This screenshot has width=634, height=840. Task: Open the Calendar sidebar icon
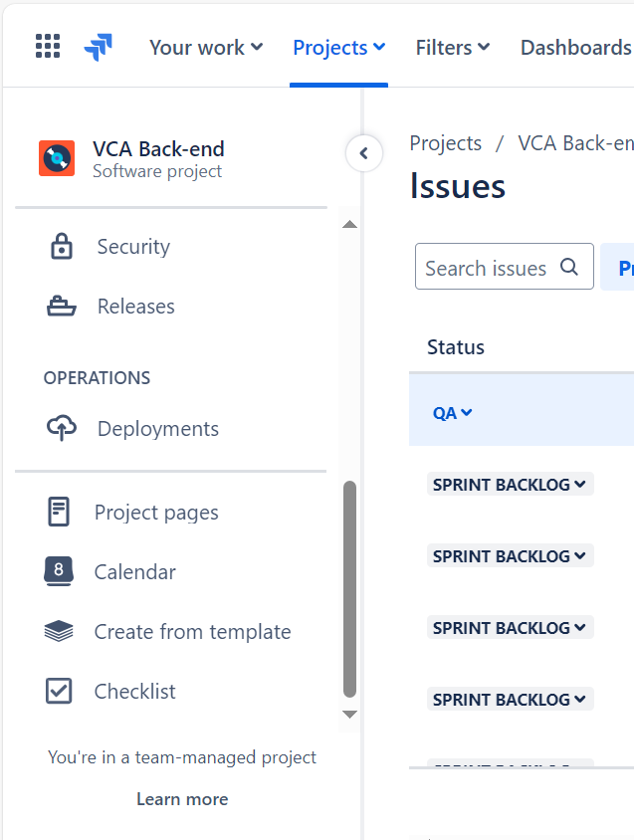(x=59, y=571)
